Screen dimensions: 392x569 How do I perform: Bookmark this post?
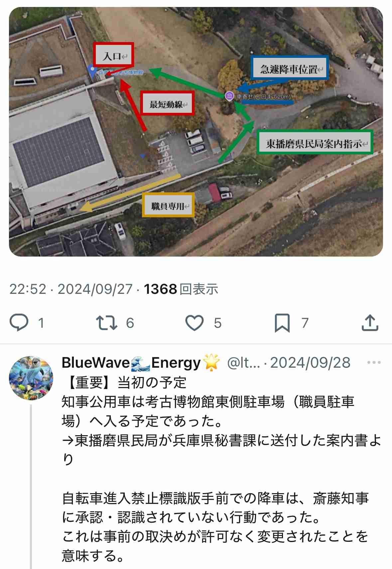[282, 323]
